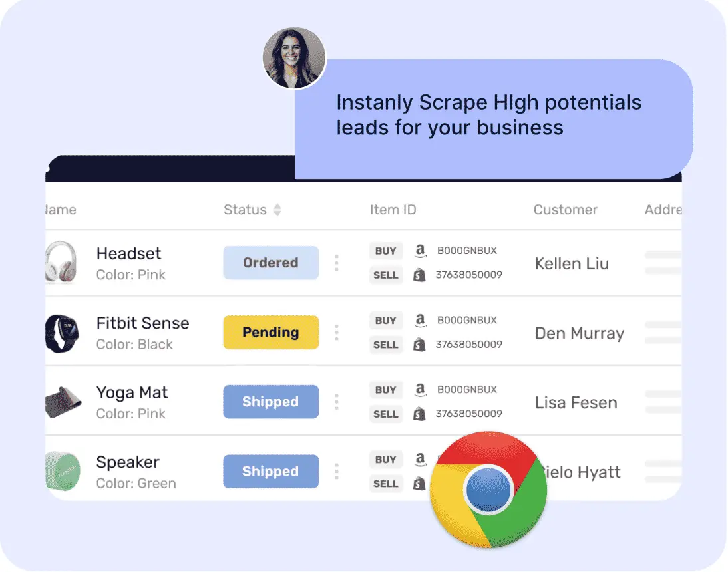
Task: Click the Shipped status badge for Speaker
Action: pos(271,472)
